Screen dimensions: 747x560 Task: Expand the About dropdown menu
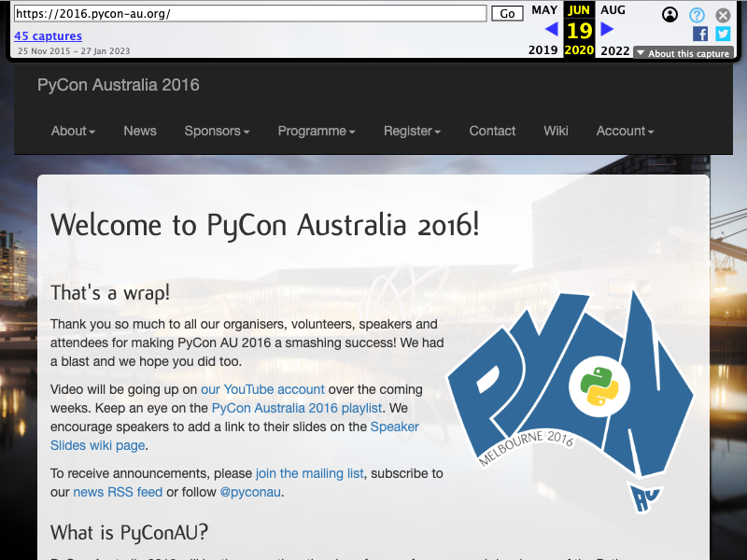point(73,131)
